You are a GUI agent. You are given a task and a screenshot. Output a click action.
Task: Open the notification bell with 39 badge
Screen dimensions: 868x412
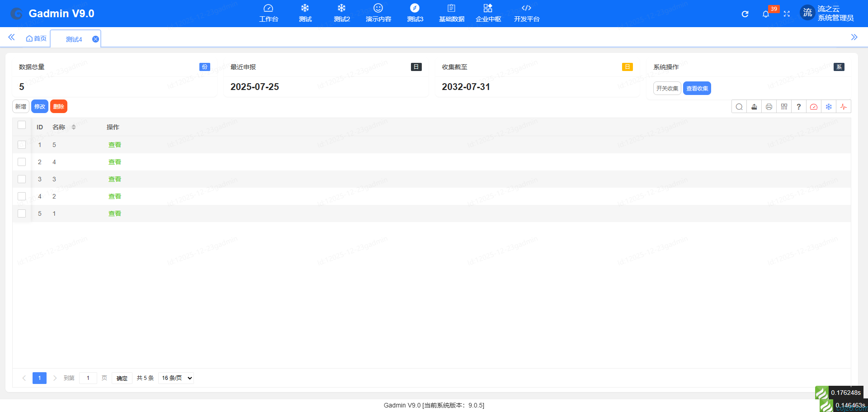tap(766, 14)
